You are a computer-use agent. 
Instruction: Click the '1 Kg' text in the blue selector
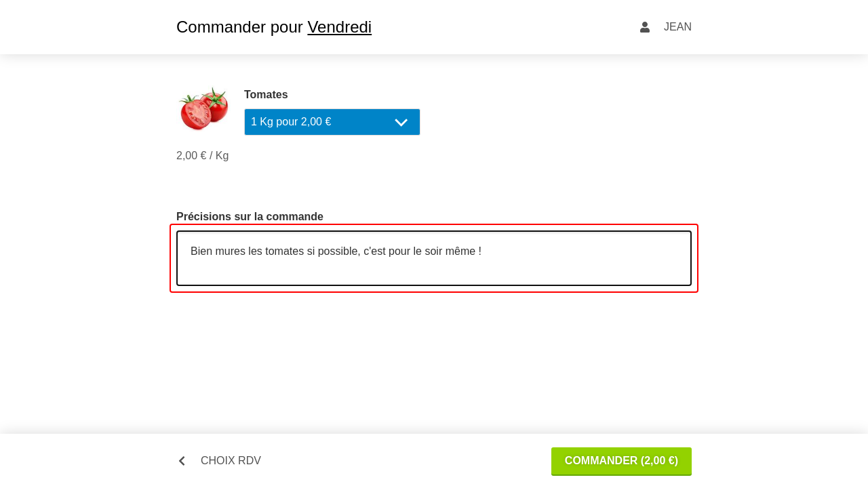262,122
